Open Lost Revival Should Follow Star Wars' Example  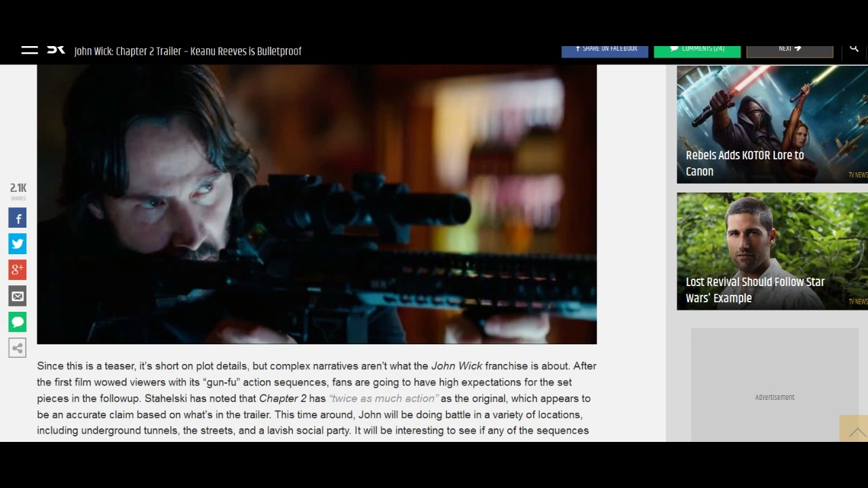(x=772, y=251)
